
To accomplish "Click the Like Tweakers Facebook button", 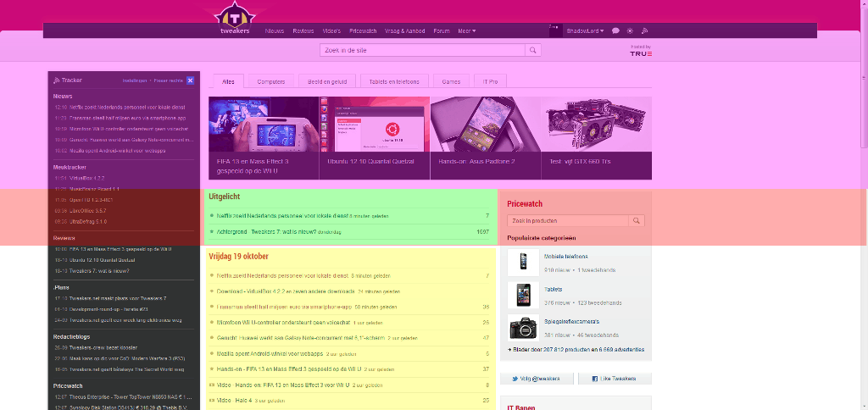I will tap(615, 379).
